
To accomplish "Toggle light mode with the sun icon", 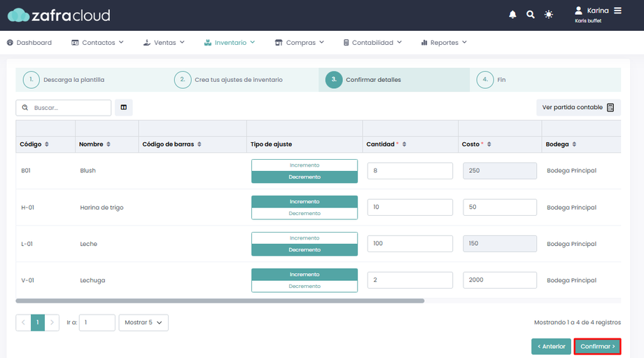I will point(549,15).
